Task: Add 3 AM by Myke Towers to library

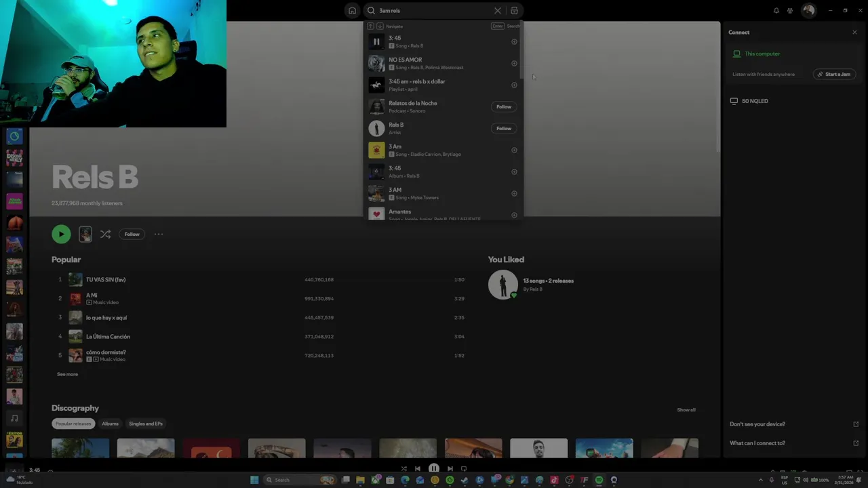Action: tap(514, 194)
